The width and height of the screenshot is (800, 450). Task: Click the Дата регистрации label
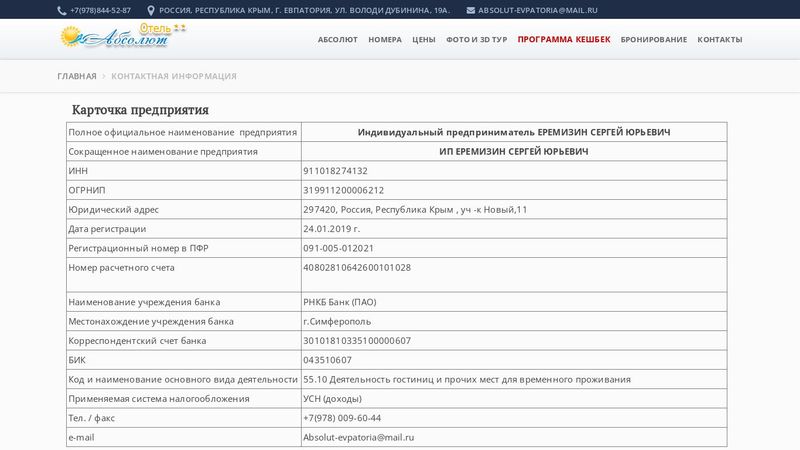107,229
